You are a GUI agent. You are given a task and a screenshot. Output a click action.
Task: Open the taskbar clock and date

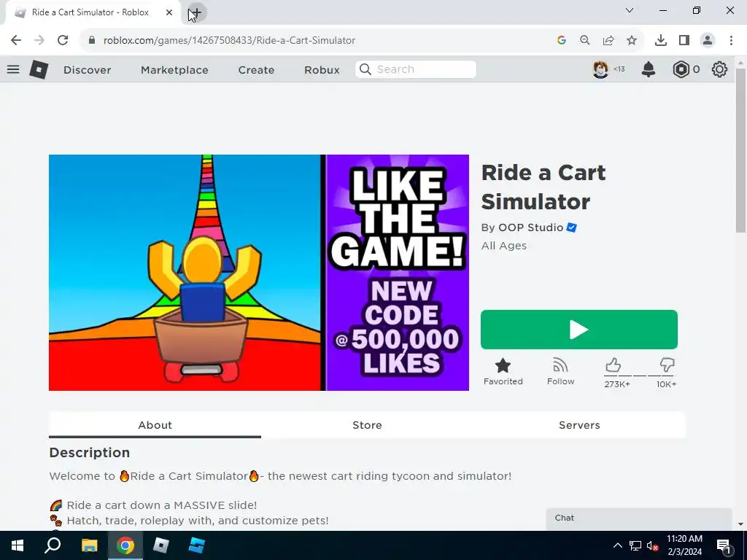[x=684, y=545]
